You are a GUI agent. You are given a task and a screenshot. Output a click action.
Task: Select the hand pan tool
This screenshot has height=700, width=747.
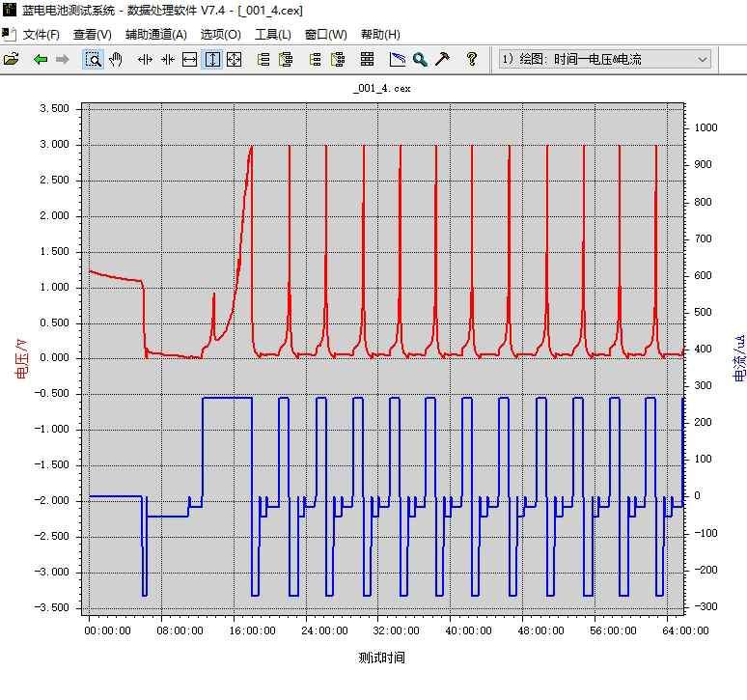coord(116,59)
